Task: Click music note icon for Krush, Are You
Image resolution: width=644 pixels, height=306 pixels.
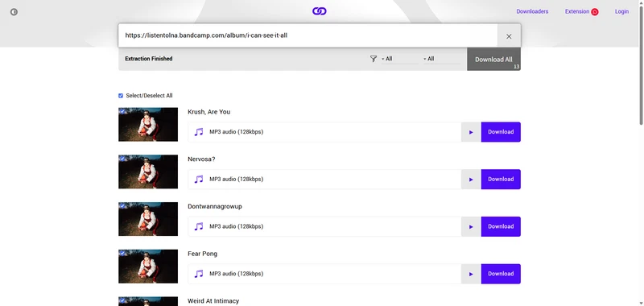Action: [199, 132]
